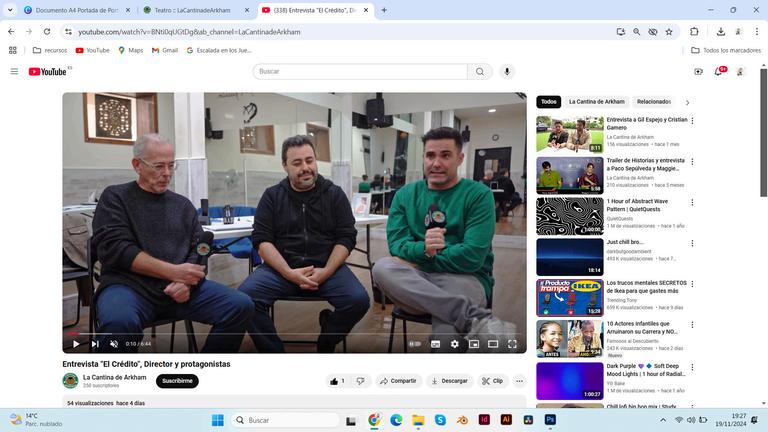Create a Clip with scissors button
Screen dimensions: 768x432
point(492,381)
